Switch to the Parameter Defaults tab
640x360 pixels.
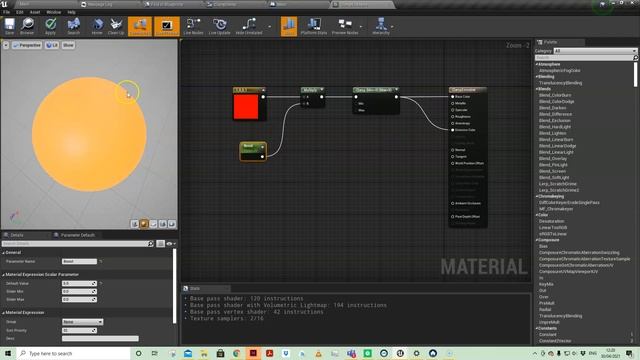78,235
